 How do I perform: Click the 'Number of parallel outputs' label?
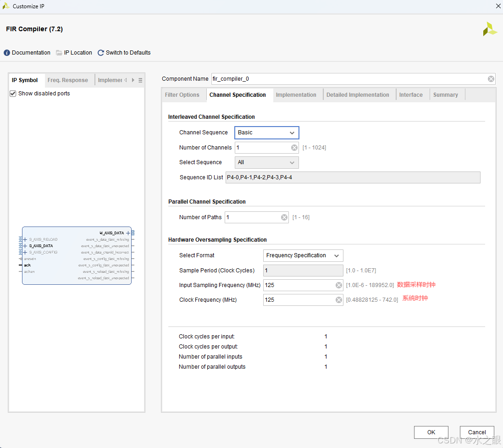[x=212, y=367]
